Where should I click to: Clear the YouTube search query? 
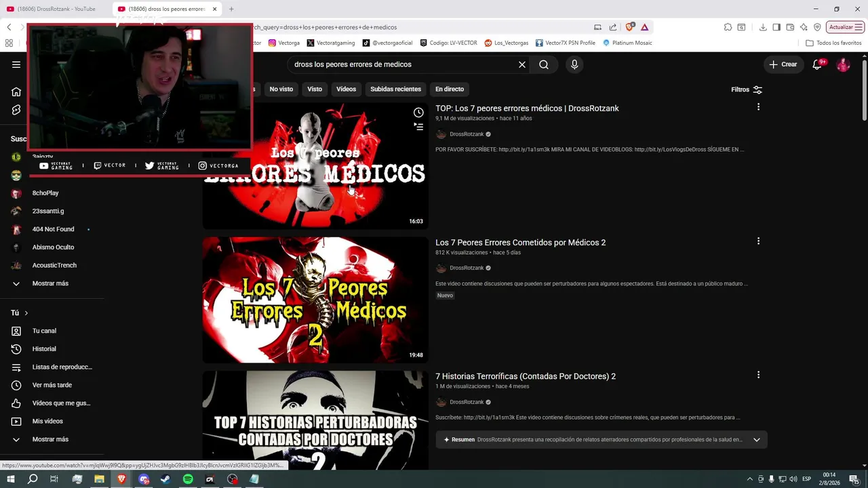(522, 64)
